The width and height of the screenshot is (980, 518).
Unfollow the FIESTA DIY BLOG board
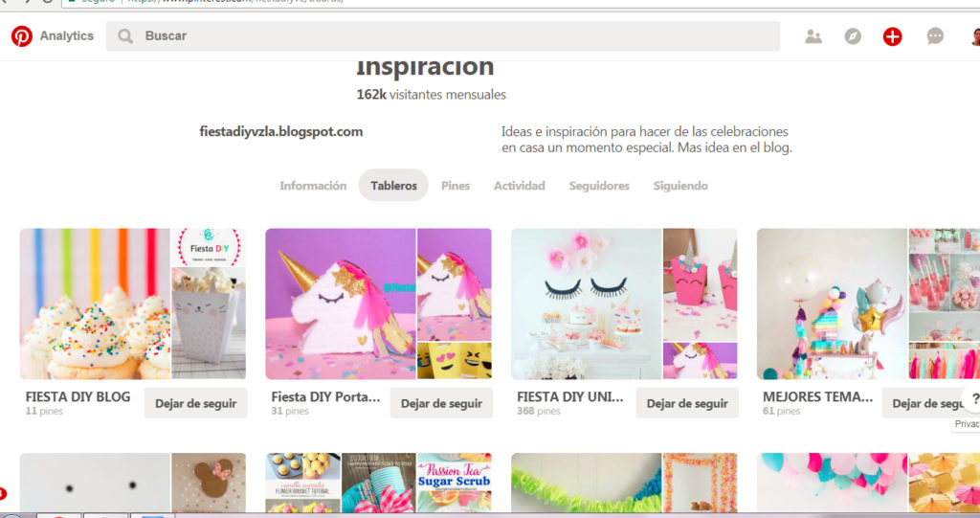[195, 403]
